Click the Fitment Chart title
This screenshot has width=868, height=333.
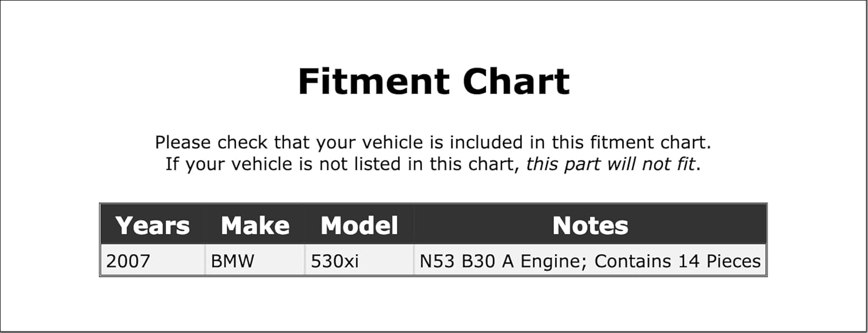coord(433,81)
